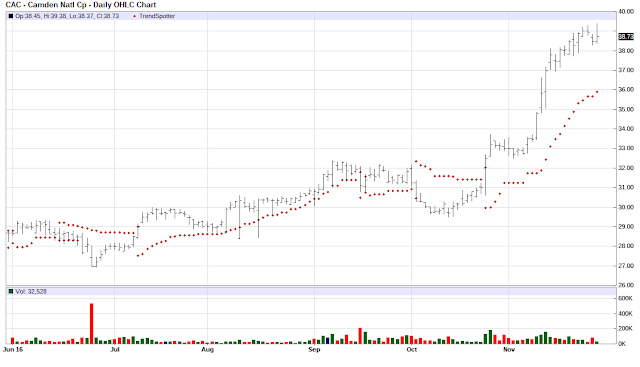The height and width of the screenshot is (367, 640).
Task: Click the 31.00 price axis label
Action: point(626,187)
